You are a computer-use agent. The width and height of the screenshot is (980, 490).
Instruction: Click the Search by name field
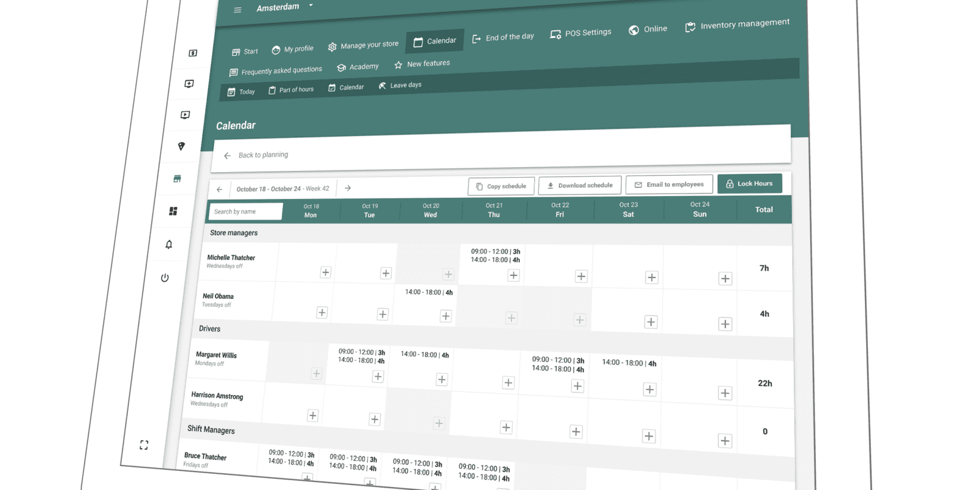[x=245, y=211]
